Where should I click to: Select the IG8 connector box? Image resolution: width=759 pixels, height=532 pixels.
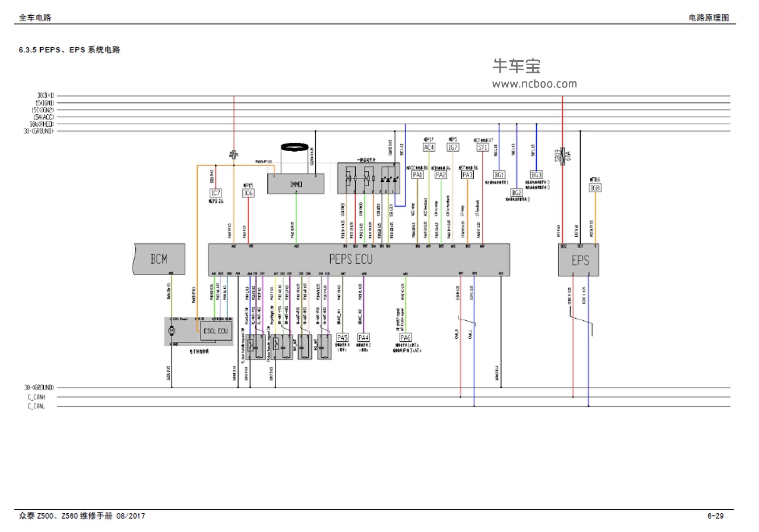(595, 188)
